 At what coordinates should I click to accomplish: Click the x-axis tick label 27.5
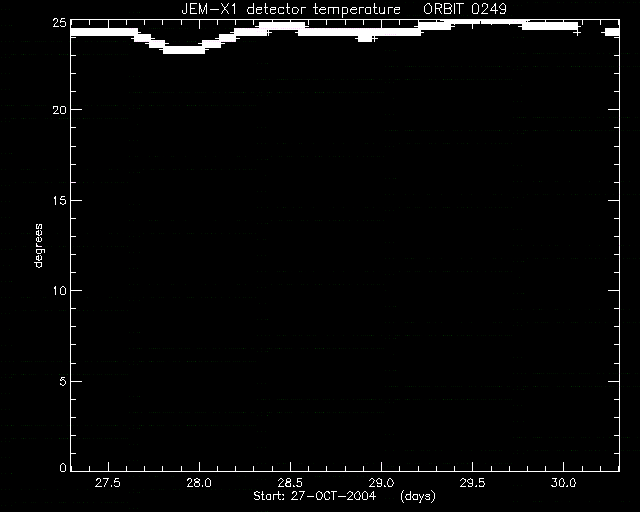[x=108, y=483]
